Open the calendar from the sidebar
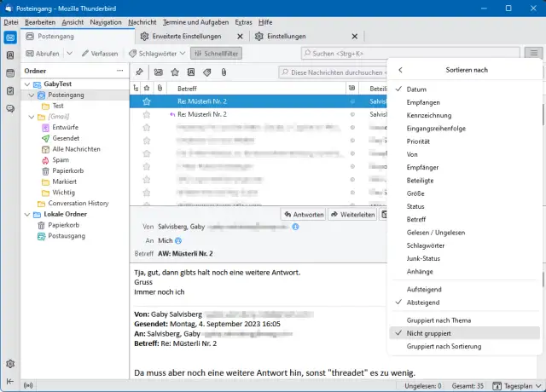 pyautogui.click(x=9, y=73)
